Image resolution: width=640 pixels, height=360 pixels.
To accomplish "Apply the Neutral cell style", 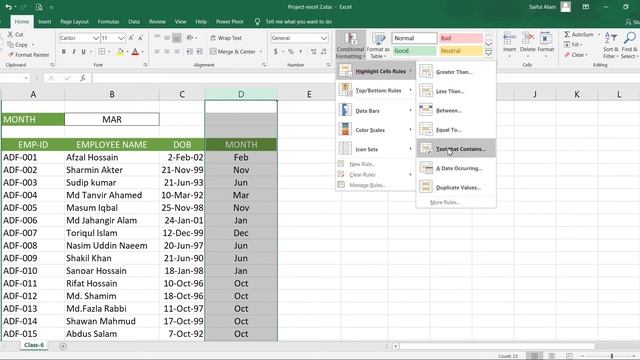I will point(460,51).
